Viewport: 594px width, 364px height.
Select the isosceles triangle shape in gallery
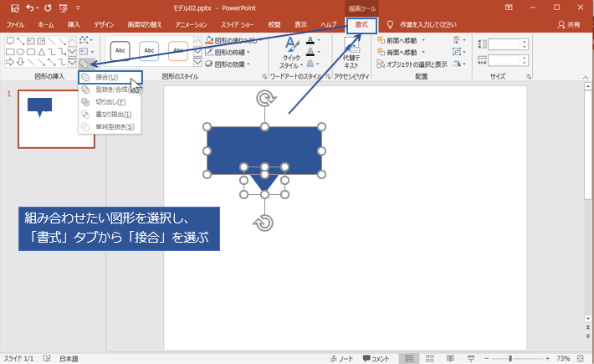pyautogui.click(x=41, y=52)
